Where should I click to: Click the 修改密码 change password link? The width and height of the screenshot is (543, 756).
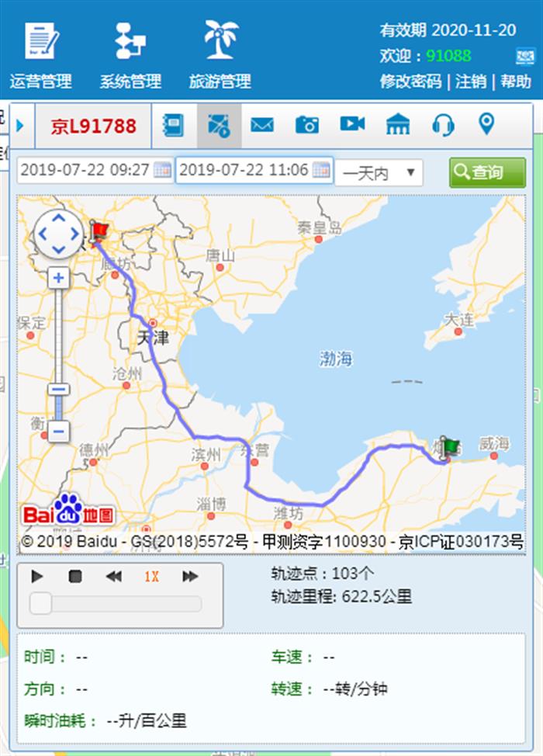click(410, 81)
